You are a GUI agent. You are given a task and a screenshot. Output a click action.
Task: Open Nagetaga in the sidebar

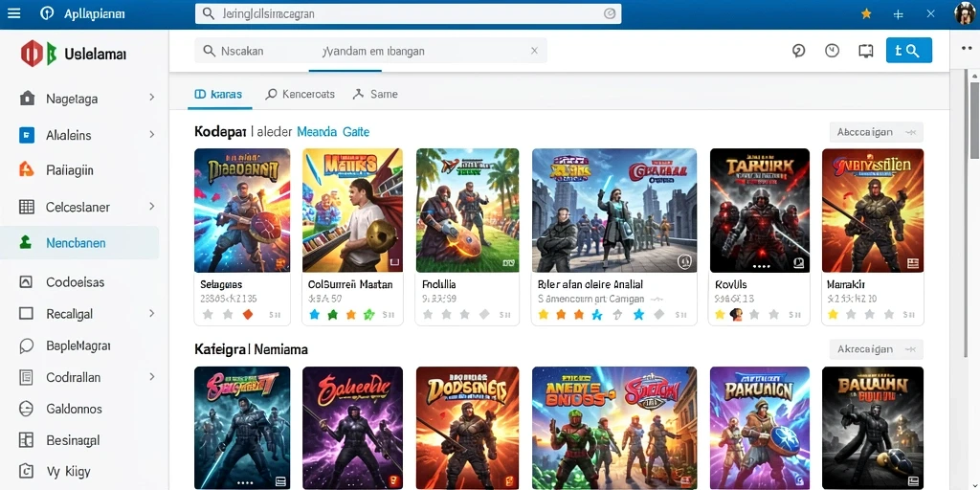click(x=71, y=99)
